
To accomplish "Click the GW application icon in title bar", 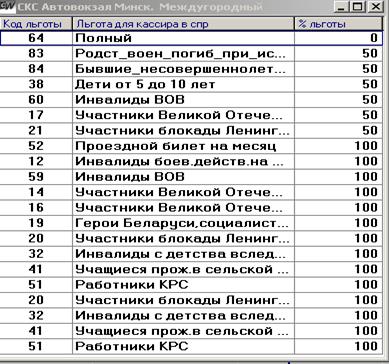I will click(7, 6).
